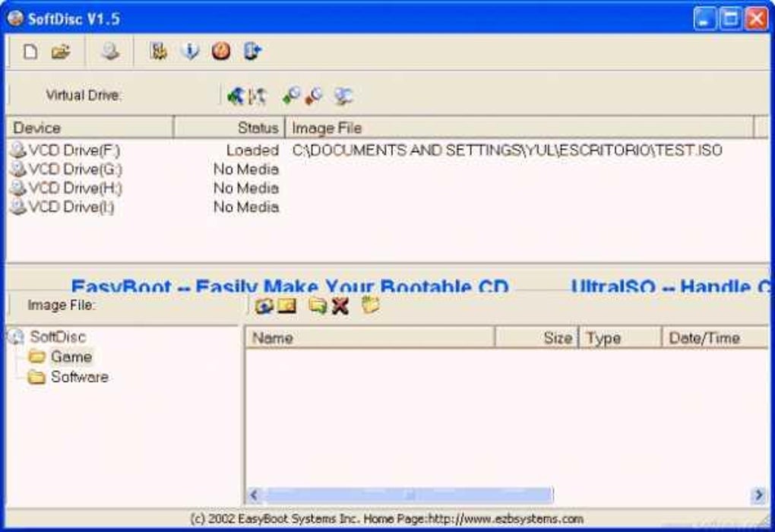This screenshot has width=775, height=532.
Task: Sort by the Device column header
Action: (x=90, y=128)
